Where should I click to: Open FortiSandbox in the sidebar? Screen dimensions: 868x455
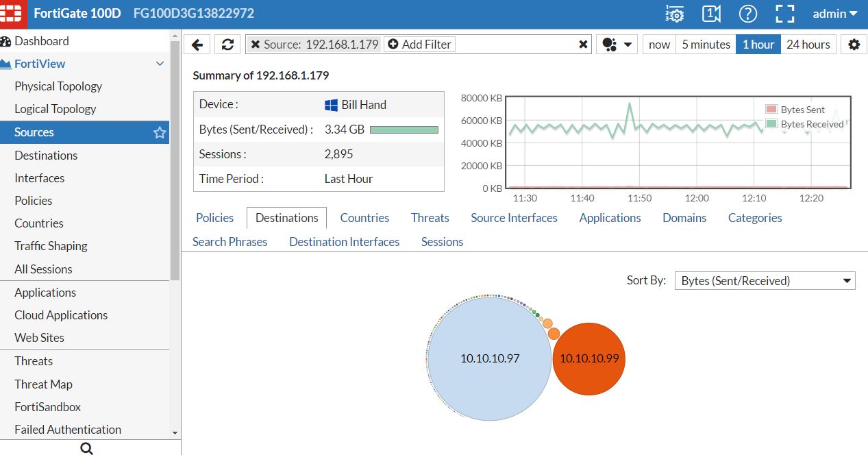point(48,407)
